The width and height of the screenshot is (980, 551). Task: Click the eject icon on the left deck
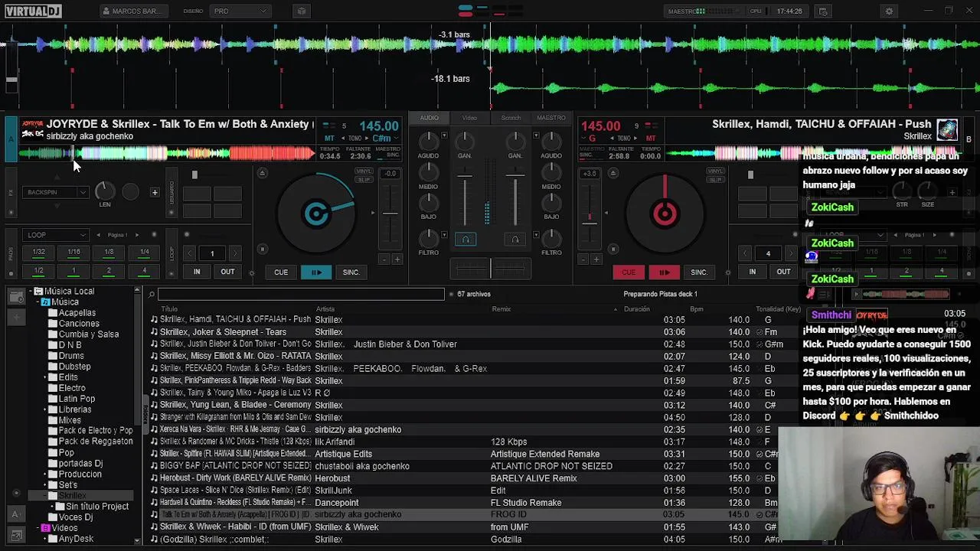(262, 174)
